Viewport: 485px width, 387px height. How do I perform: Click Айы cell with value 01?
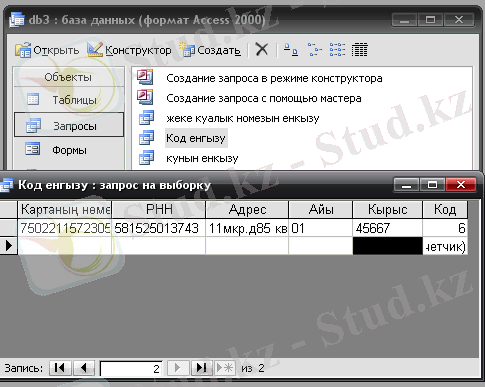321,228
